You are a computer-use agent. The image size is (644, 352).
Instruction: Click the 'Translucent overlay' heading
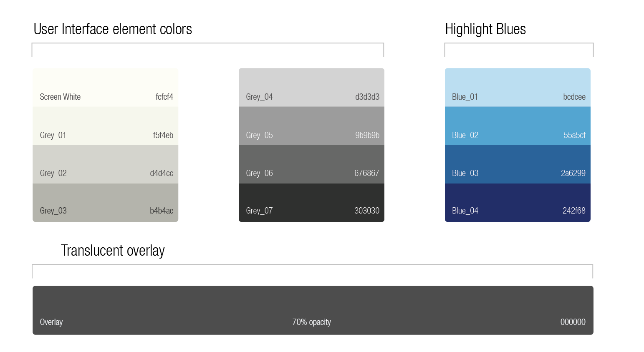(113, 251)
